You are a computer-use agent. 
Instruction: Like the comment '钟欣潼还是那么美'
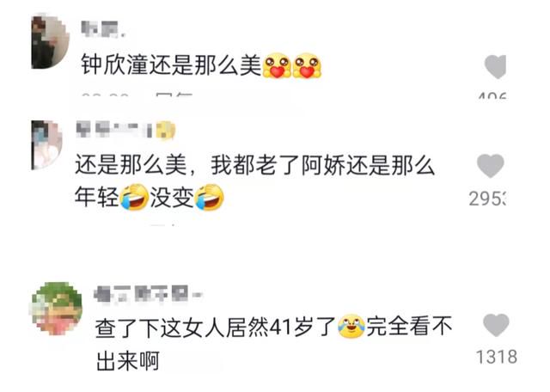pos(495,67)
